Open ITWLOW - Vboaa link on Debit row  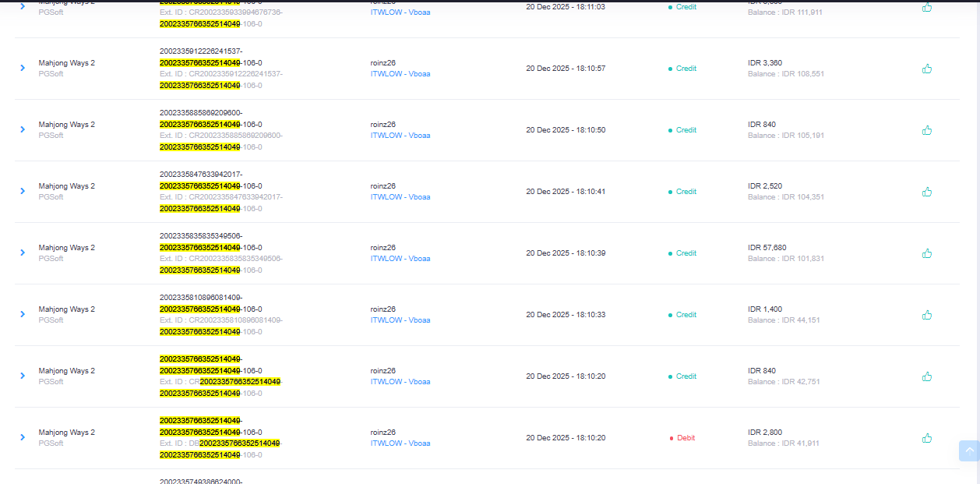[x=400, y=443]
